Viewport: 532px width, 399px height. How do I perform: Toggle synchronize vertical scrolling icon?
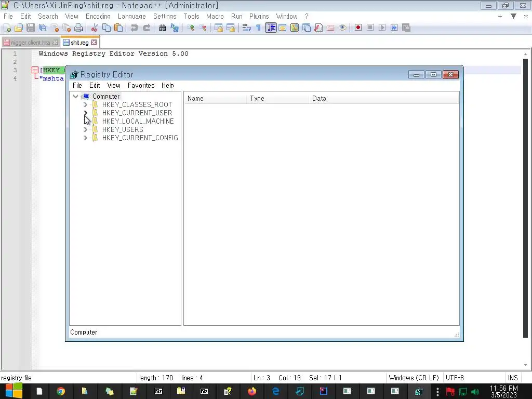(219, 28)
